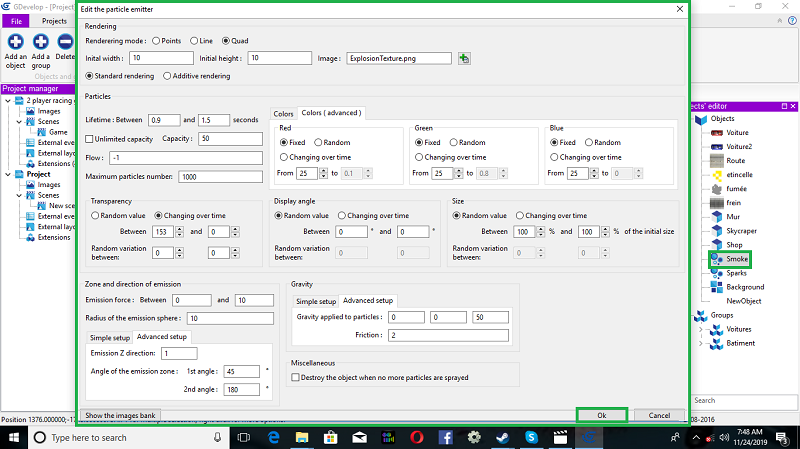Switch to Colors ( advanced ) tab

[x=331, y=113]
